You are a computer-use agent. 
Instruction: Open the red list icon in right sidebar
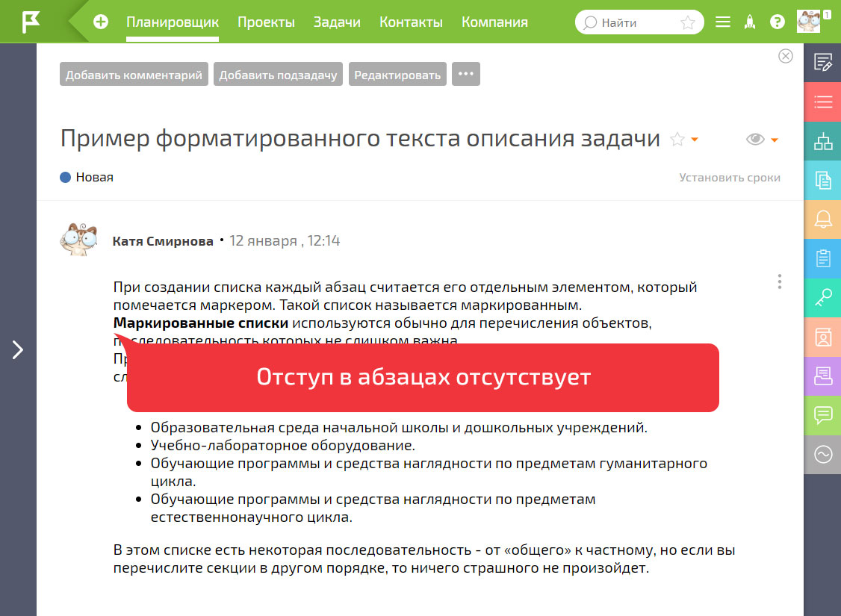[823, 102]
